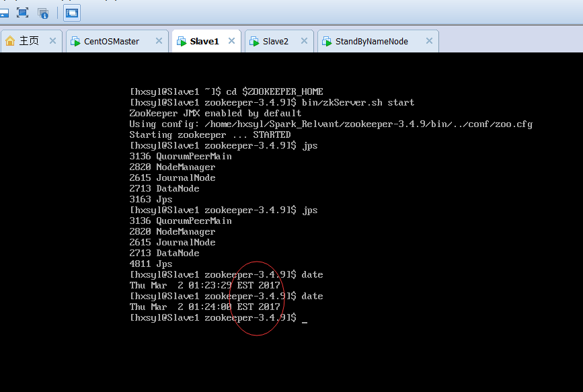Click the 'cd $ZOOKEEPER_HOME' command line

pyautogui.click(x=227, y=91)
